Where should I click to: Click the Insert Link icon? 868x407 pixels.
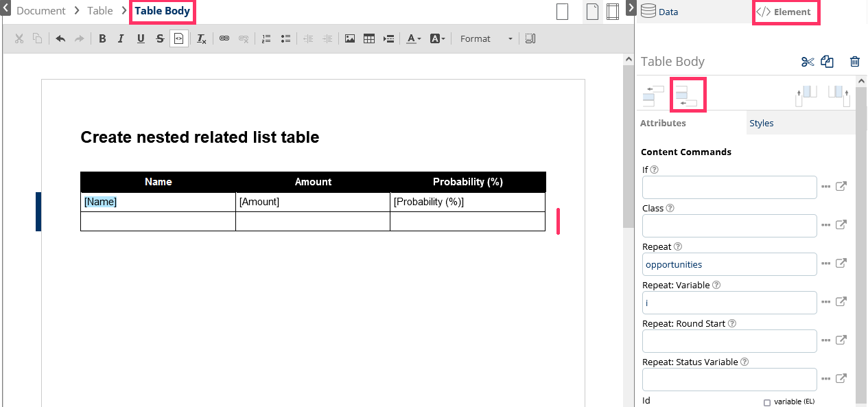tap(224, 39)
